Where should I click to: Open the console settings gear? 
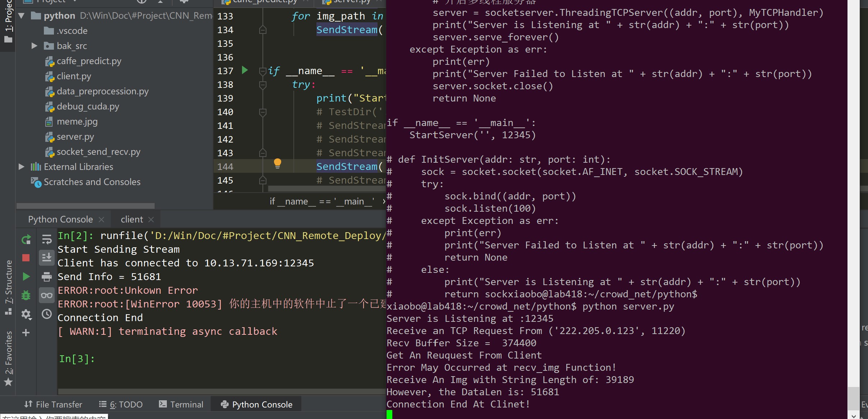click(26, 314)
